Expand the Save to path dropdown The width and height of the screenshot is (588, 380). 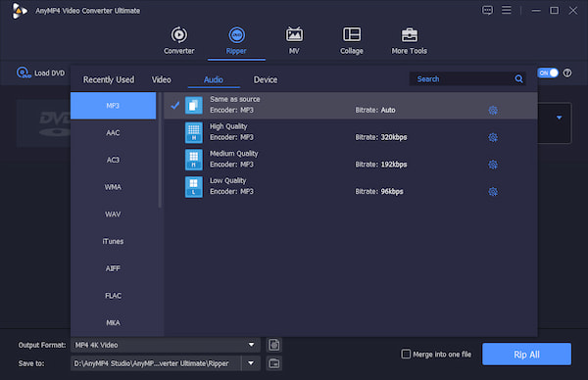(251, 363)
